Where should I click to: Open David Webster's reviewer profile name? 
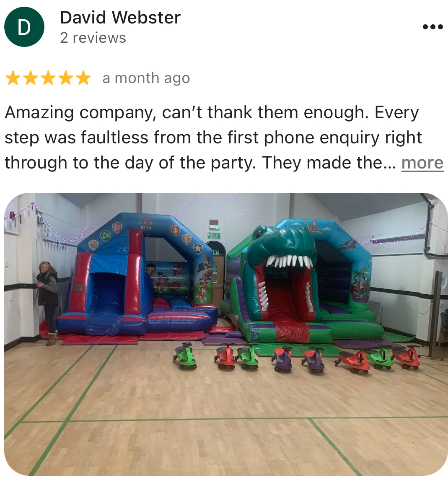pos(120,17)
